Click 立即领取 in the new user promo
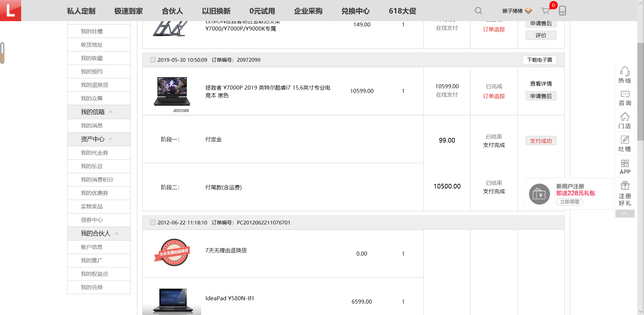 (x=570, y=202)
